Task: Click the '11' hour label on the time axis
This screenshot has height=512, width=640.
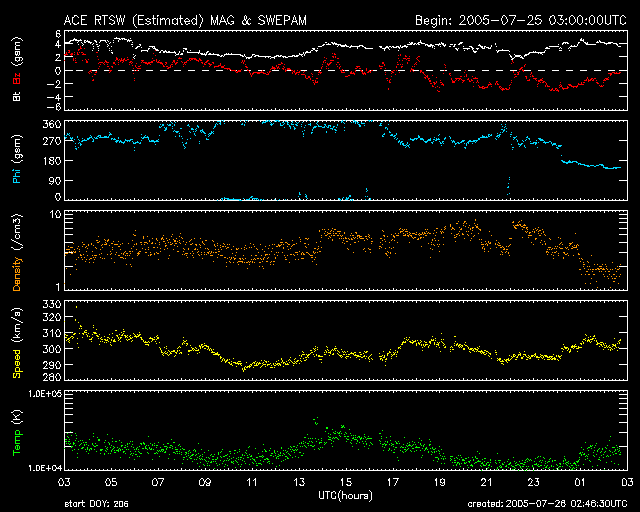Action: (x=251, y=483)
